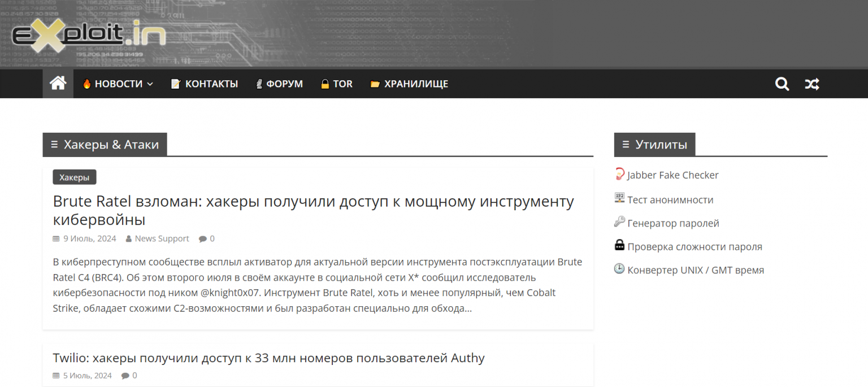Screen dimensions: 868x387
Task: Open the site search via the magnifier icon
Action: pyautogui.click(x=782, y=84)
